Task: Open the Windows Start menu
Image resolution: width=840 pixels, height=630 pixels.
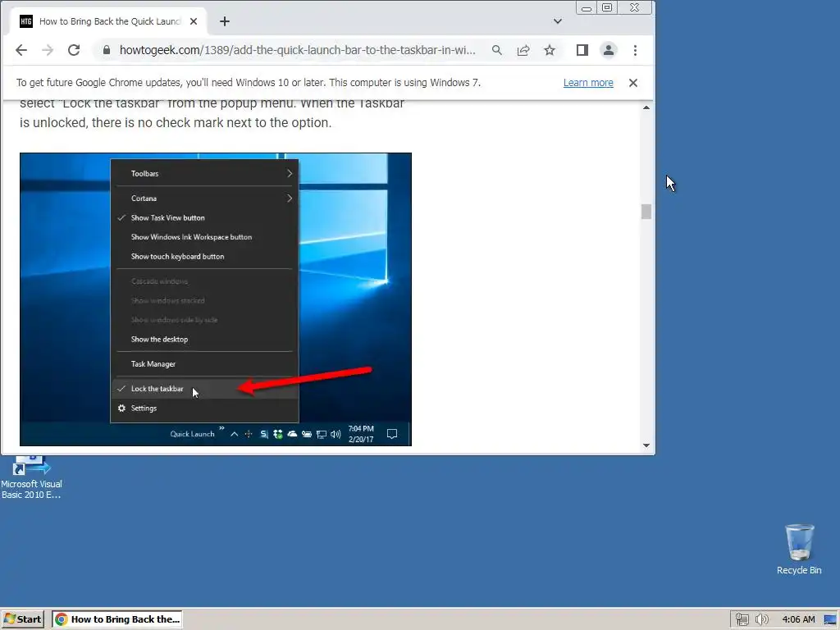Action: (22, 619)
